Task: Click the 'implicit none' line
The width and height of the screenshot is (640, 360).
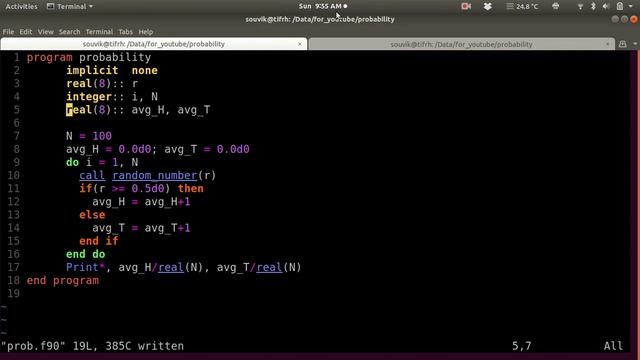Action: [x=112, y=70]
